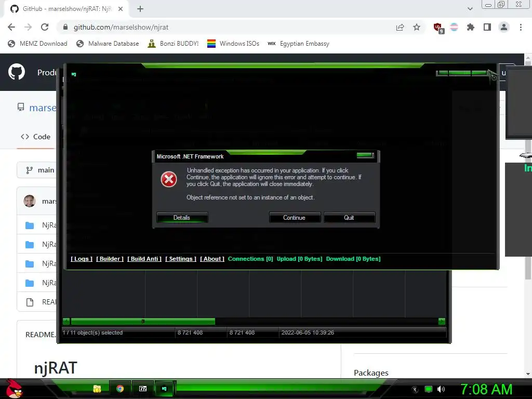Bookmark this page with the star icon
This screenshot has width=532, height=399.
417,27
